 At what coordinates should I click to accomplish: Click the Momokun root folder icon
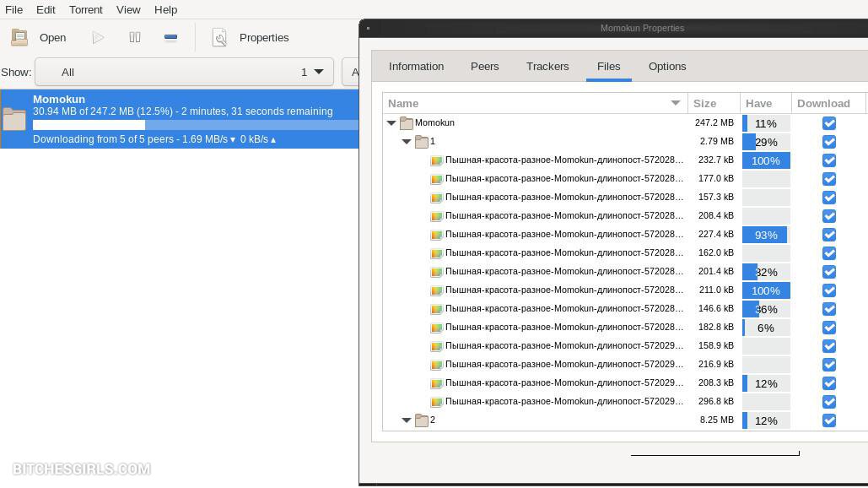(x=406, y=123)
